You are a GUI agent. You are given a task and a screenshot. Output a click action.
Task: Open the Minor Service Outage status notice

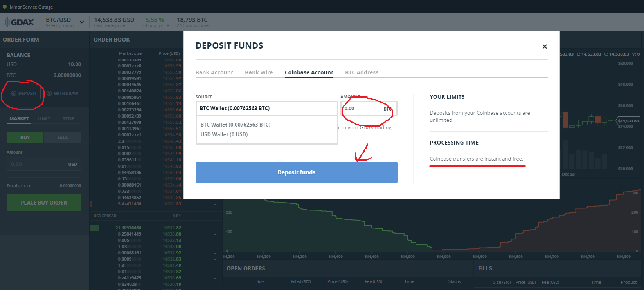28,7
